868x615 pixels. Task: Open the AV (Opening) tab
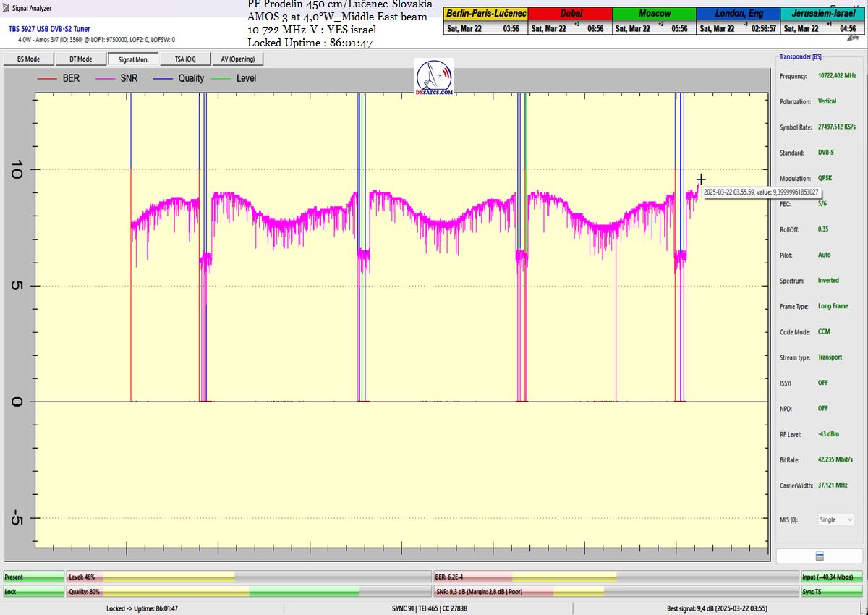[x=237, y=59]
